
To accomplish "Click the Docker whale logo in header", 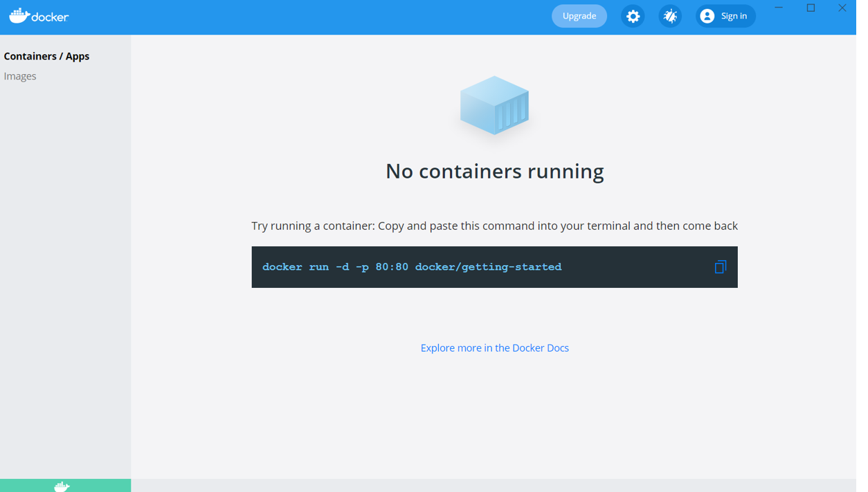I will tap(39, 16).
